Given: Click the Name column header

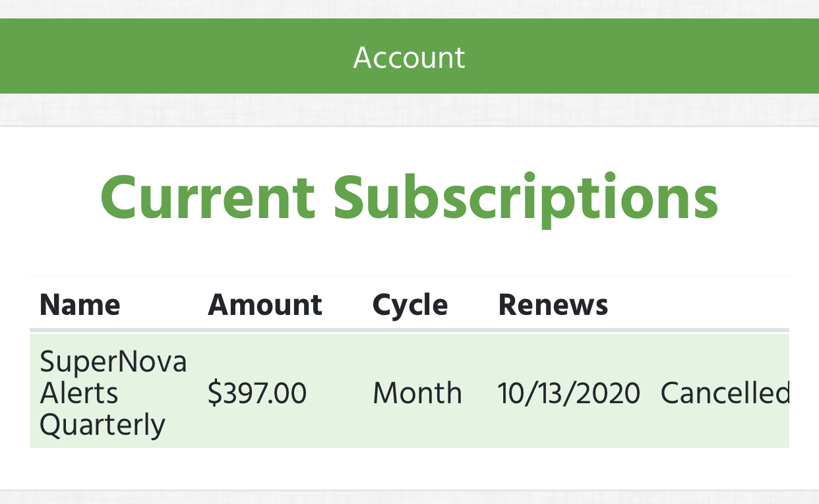Looking at the screenshot, I should 80,305.
